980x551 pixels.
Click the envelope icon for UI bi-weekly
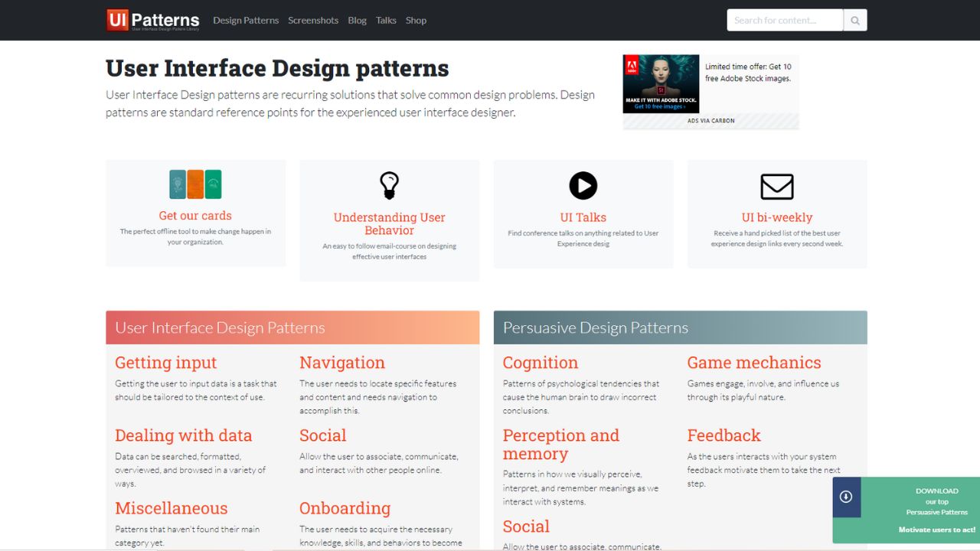(776, 187)
